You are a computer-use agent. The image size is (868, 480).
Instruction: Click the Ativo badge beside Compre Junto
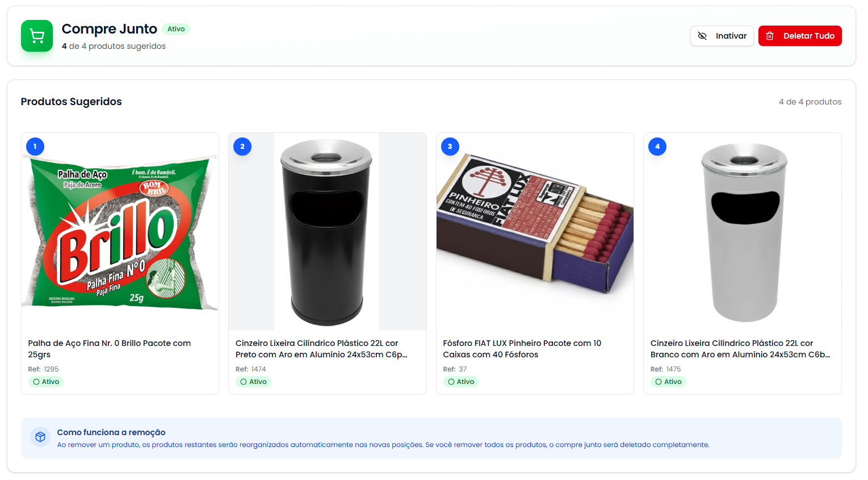pyautogui.click(x=176, y=29)
